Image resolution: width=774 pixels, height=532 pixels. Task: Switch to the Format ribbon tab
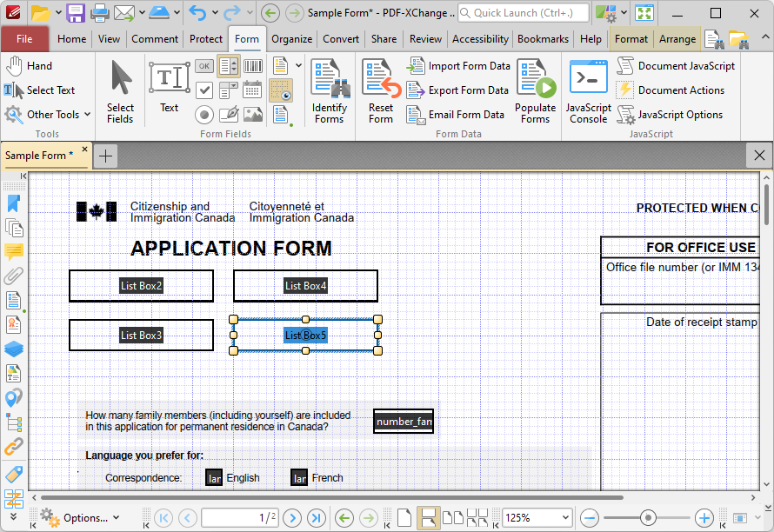pos(631,39)
